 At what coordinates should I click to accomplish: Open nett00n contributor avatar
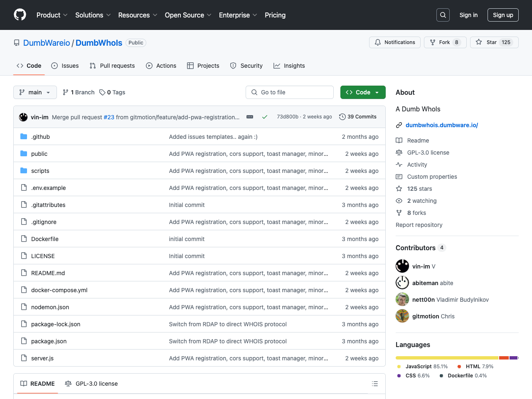click(x=402, y=299)
